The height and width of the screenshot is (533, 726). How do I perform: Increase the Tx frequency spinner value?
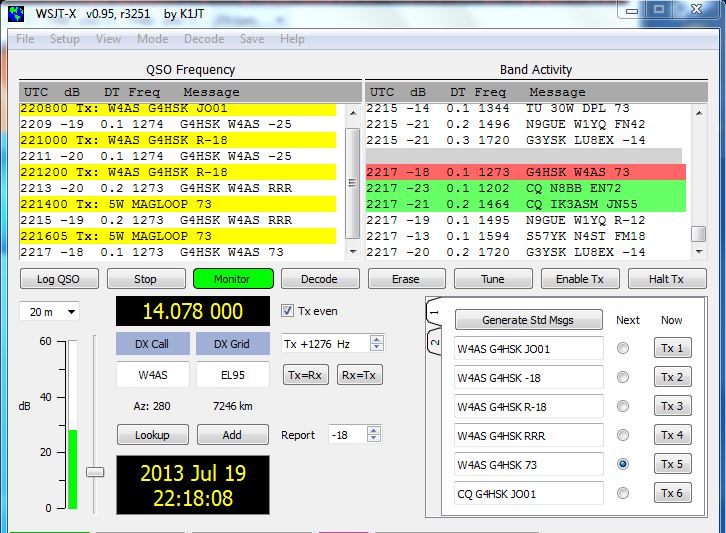pos(376,339)
